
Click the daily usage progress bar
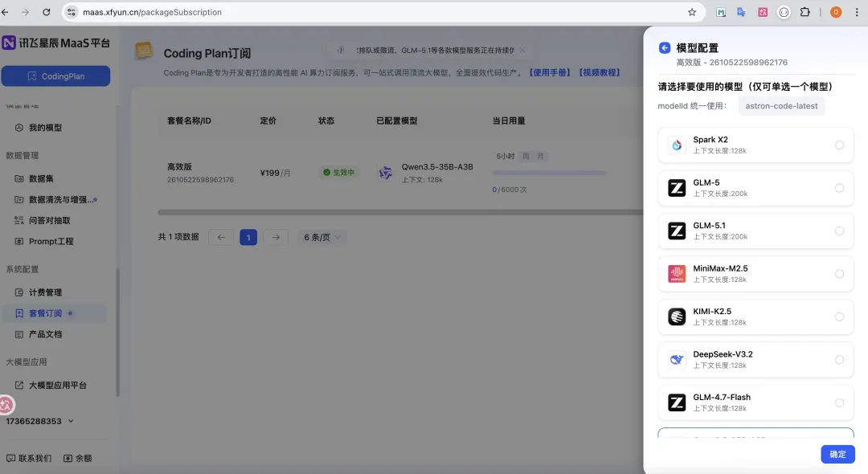click(549, 173)
